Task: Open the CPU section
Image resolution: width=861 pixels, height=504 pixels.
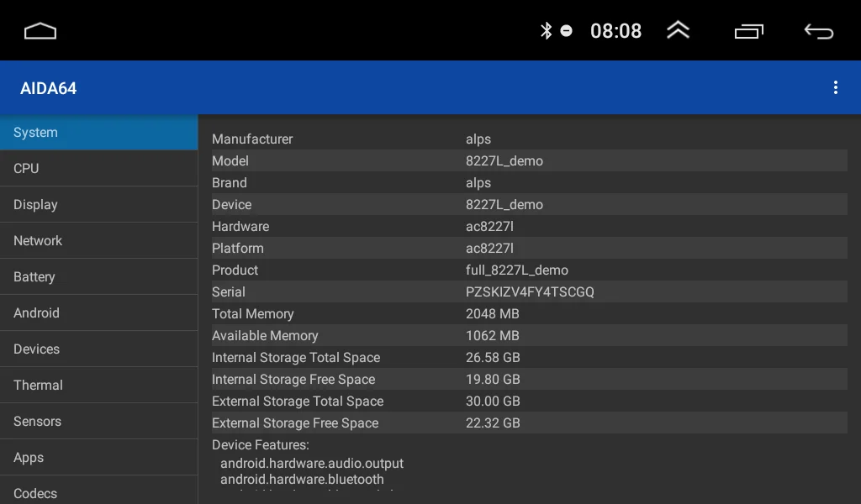Action: pos(98,169)
